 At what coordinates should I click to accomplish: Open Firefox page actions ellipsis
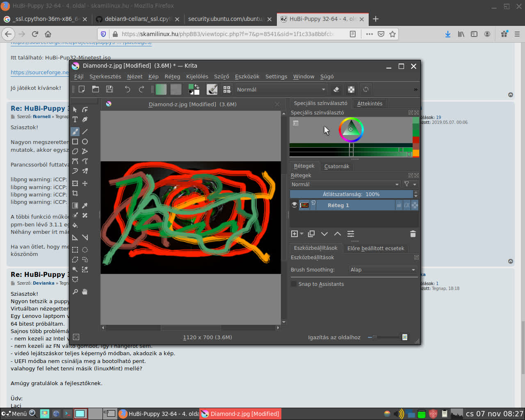pos(370,34)
